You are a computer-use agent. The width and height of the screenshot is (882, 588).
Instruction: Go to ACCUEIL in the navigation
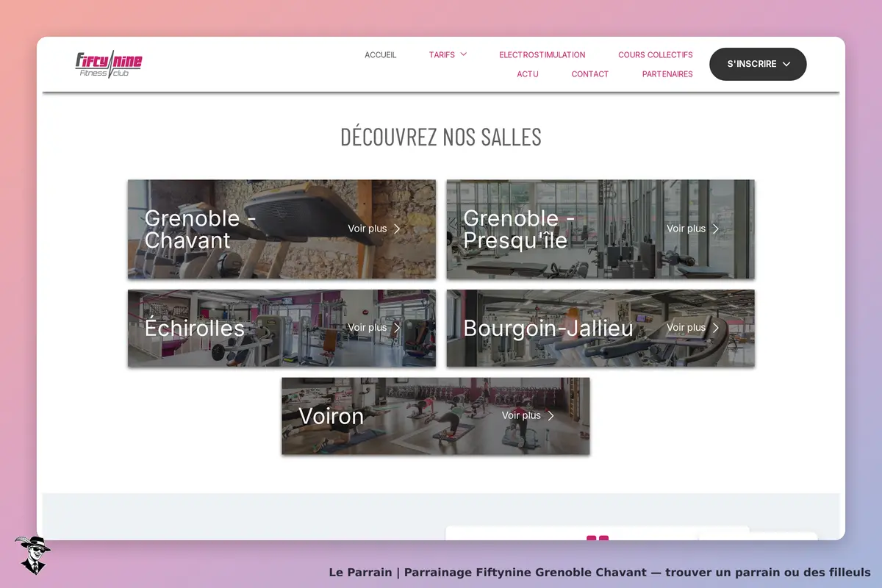(x=381, y=55)
